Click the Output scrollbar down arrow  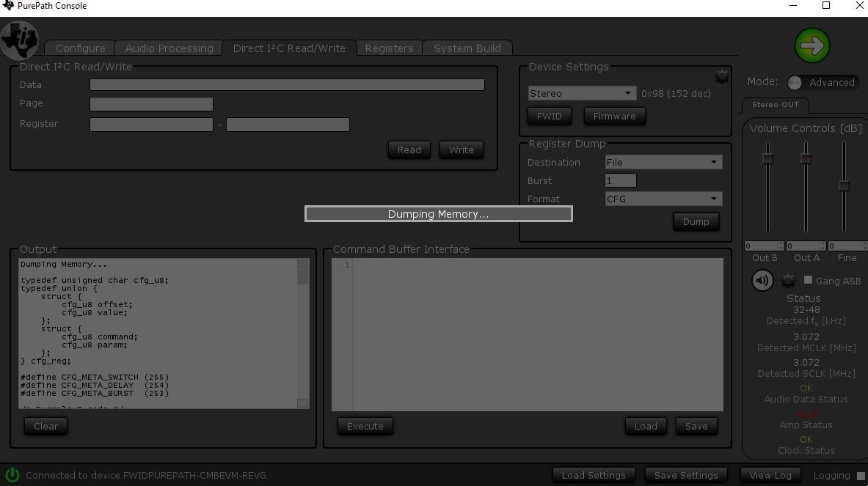303,403
